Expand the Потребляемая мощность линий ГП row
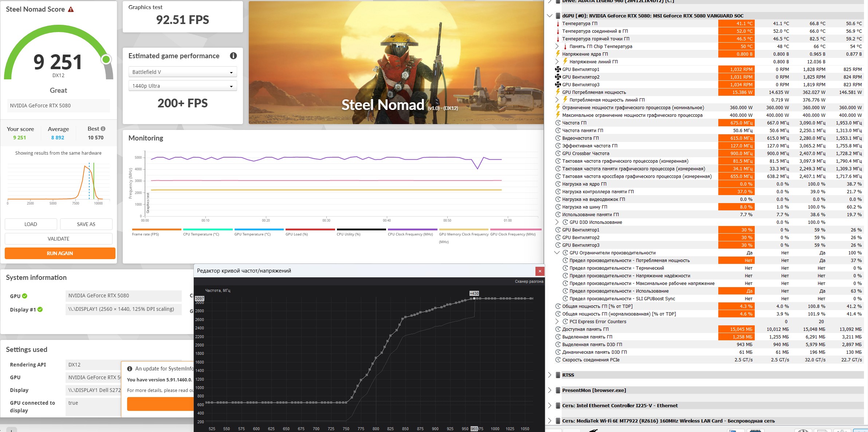The width and height of the screenshot is (868, 432). click(x=557, y=100)
